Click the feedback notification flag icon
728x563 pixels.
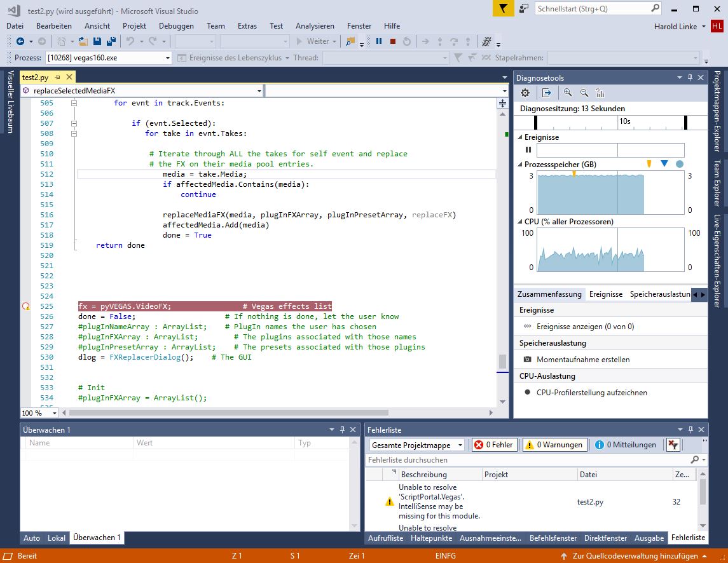point(503,8)
